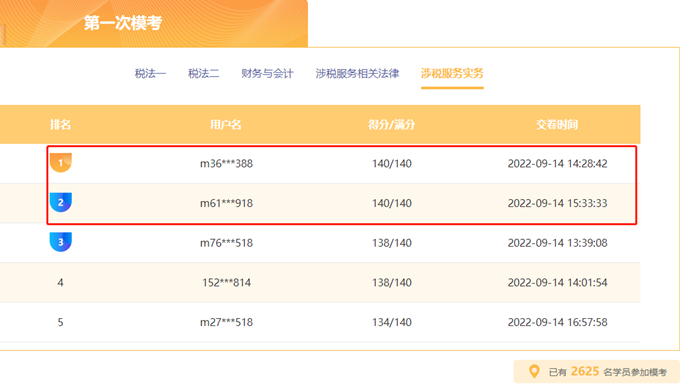Click the 138/140 score for m76***518
This screenshot has height=385, width=680.
(392, 243)
